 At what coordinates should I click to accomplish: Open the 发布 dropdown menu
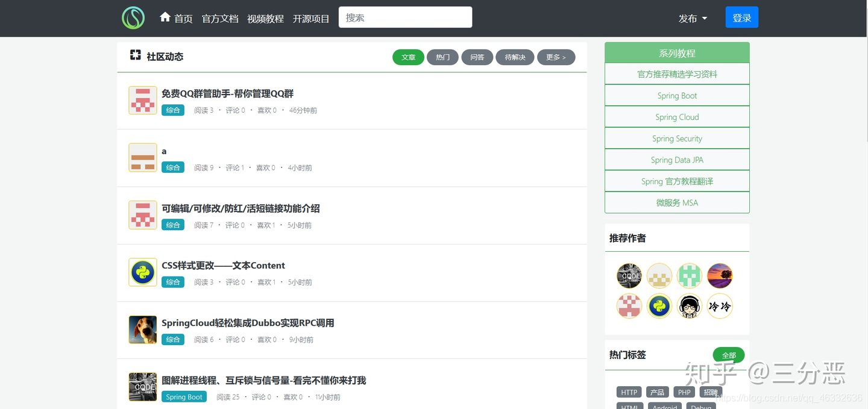coord(693,18)
